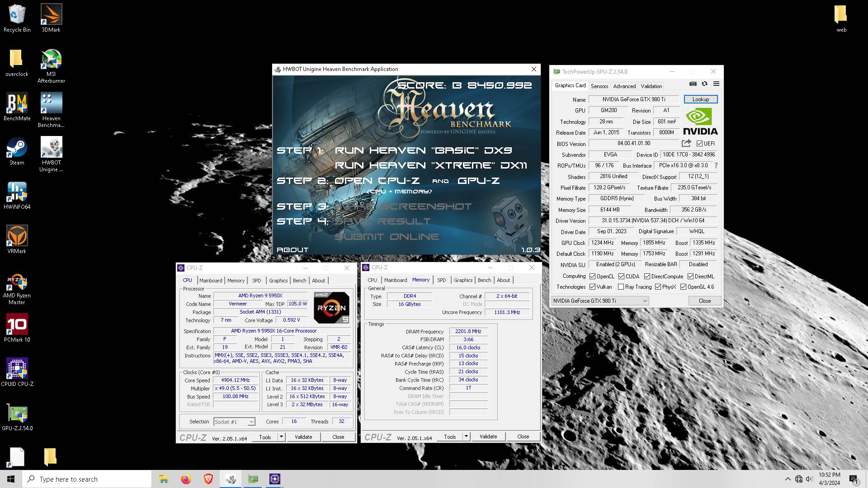This screenshot has width=868, height=488.
Task: Open GPU-Z hamburger menu icon
Action: coord(716,84)
